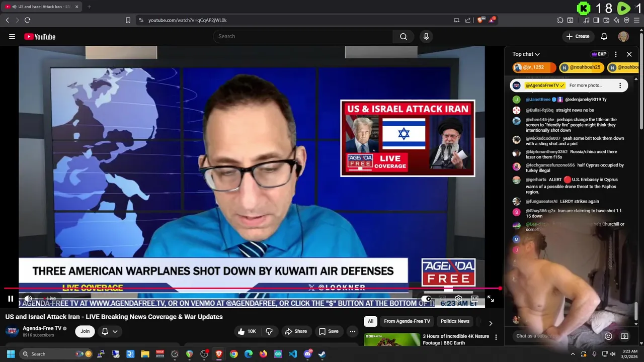Click @chen445-j6e chat message username
This screenshot has height=362, width=644.
[x=540, y=120]
